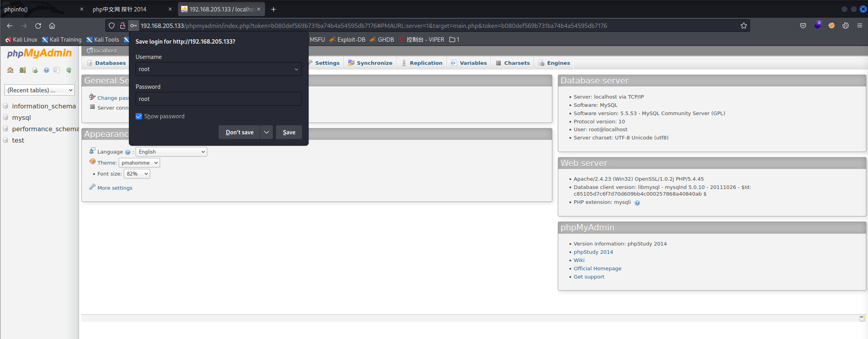The image size is (868, 339).
Task: Click the information_schema database icon
Action: click(6, 106)
